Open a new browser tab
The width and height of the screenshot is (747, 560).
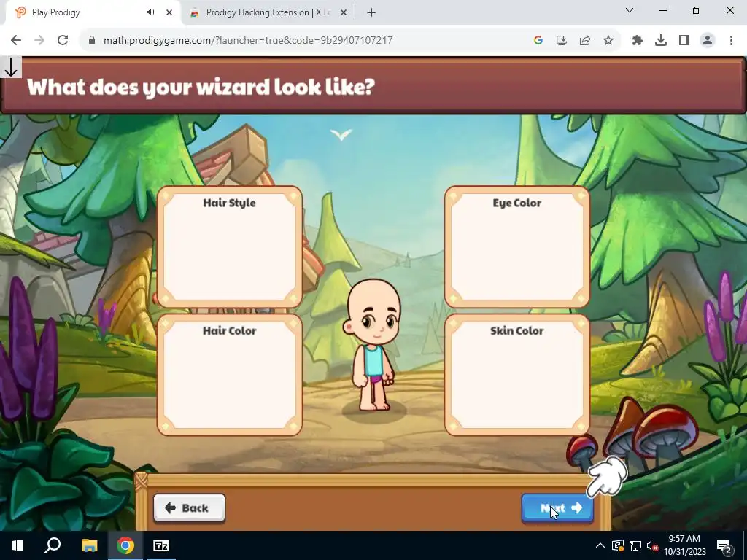(371, 12)
